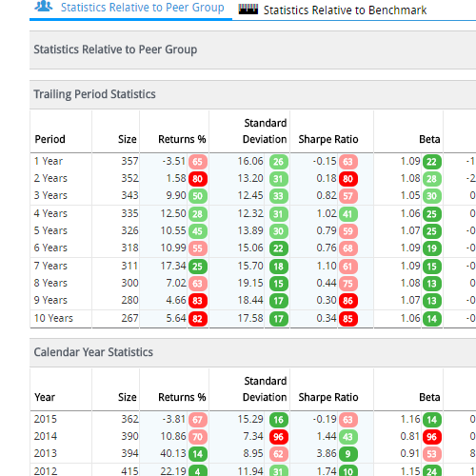Select the 3 Years row label
Screen dimensions: 476x476
click(x=50, y=195)
